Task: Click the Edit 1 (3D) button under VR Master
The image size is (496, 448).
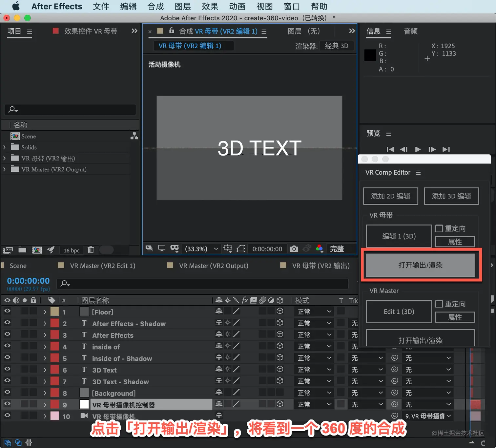Action: tap(399, 311)
